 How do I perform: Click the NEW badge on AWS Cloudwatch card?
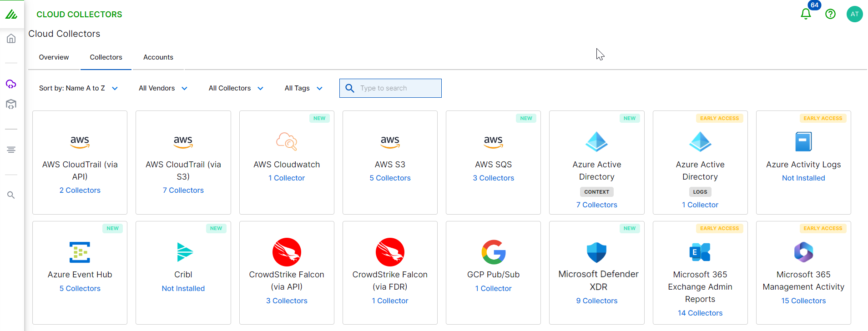[319, 118]
